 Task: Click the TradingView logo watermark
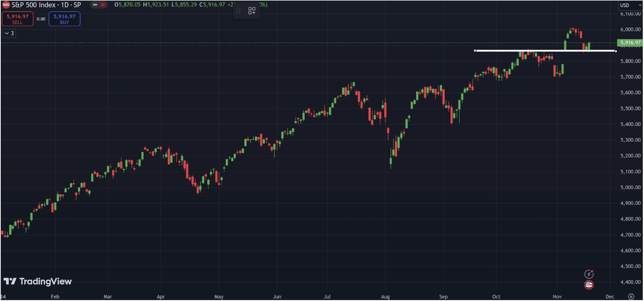[x=38, y=282]
